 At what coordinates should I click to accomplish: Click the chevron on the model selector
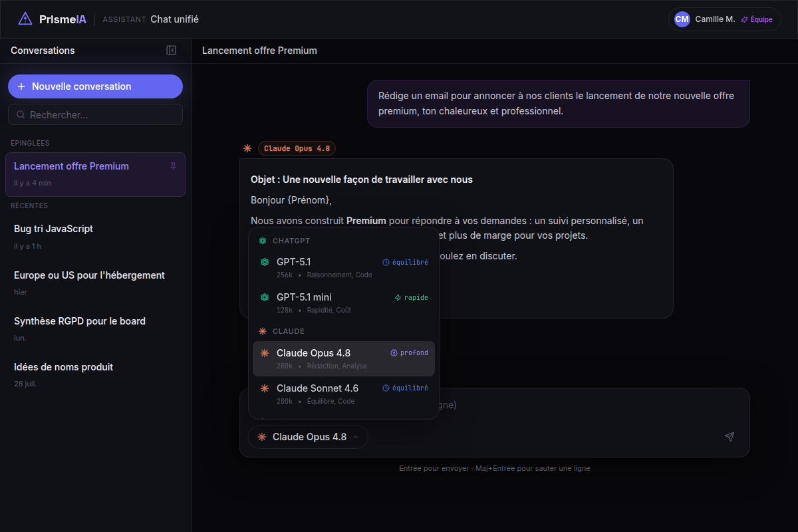356,437
